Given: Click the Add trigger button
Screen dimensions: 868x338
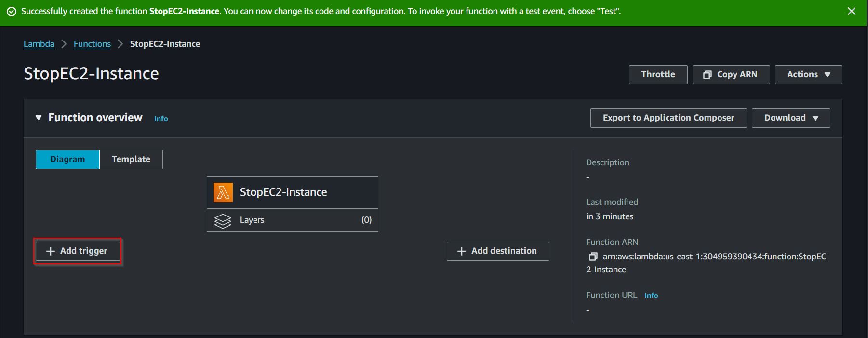Looking at the screenshot, I should pos(78,251).
